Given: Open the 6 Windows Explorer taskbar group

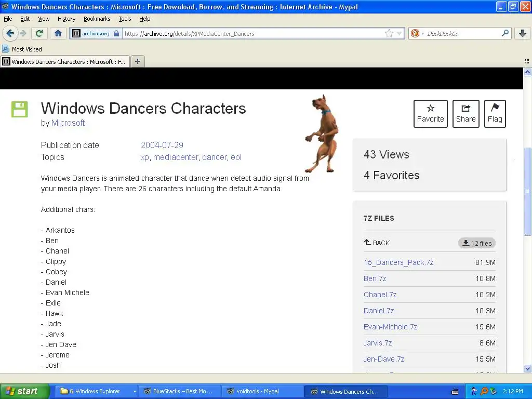Looking at the screenshot, I should (98, 392).
